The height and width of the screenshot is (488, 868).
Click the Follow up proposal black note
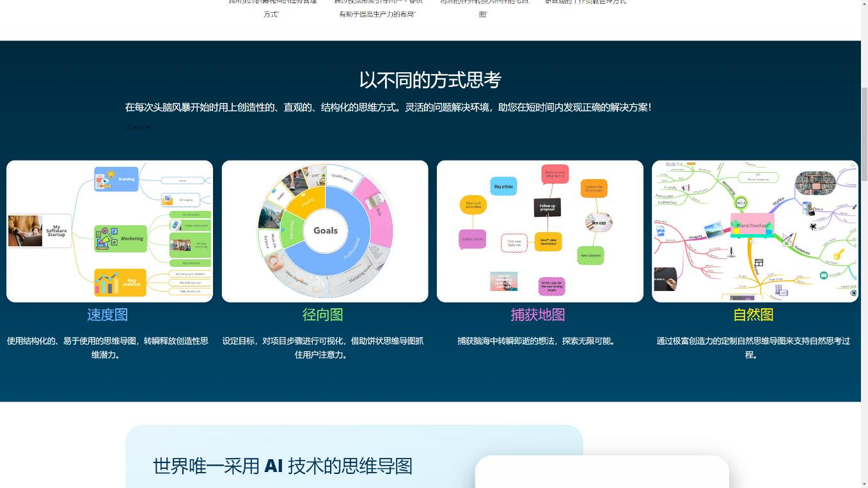[x=548, y=207]
